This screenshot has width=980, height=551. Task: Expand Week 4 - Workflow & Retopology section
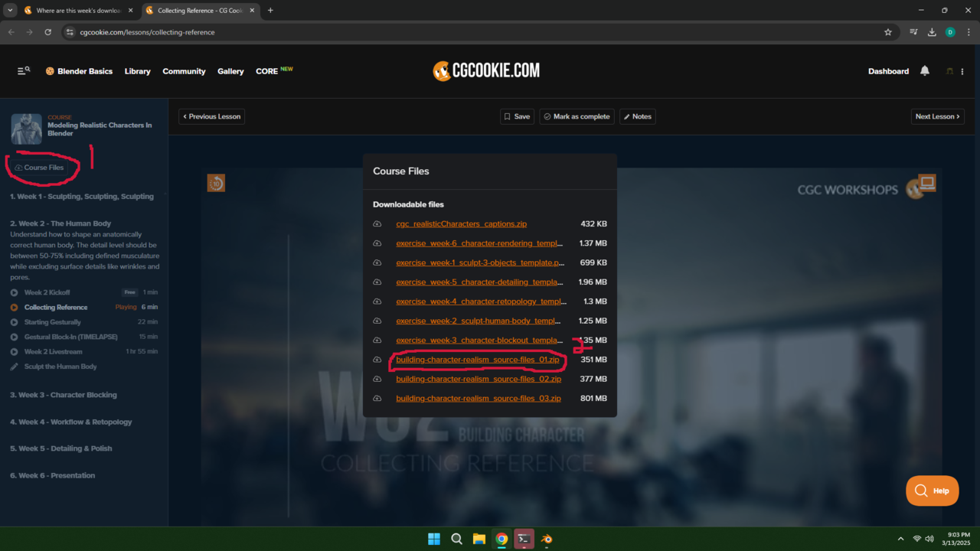click(x=71, y=422)
